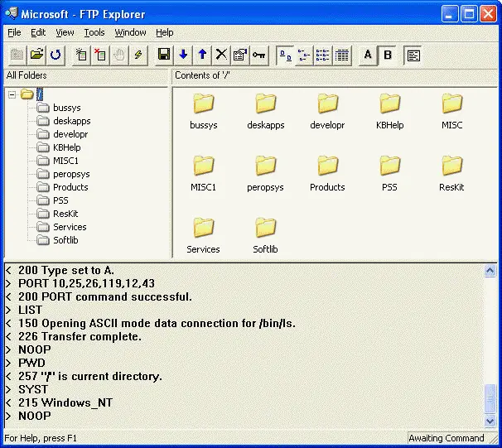
Task: Click the blue Refresh arrow icon
Action: click(56, 55)
